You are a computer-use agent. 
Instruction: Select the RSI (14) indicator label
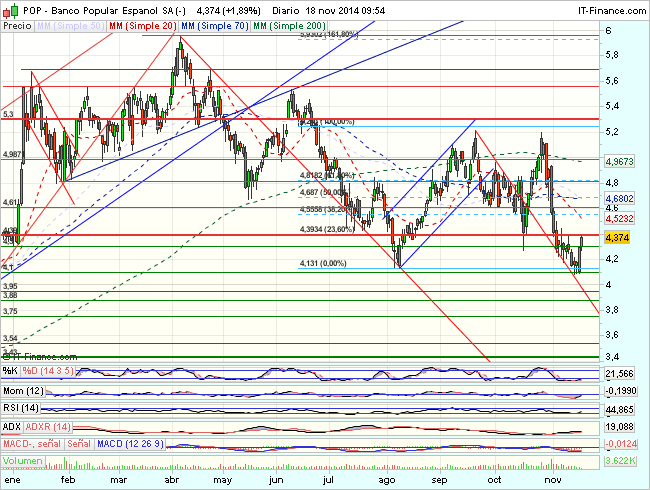pos(22,407)
